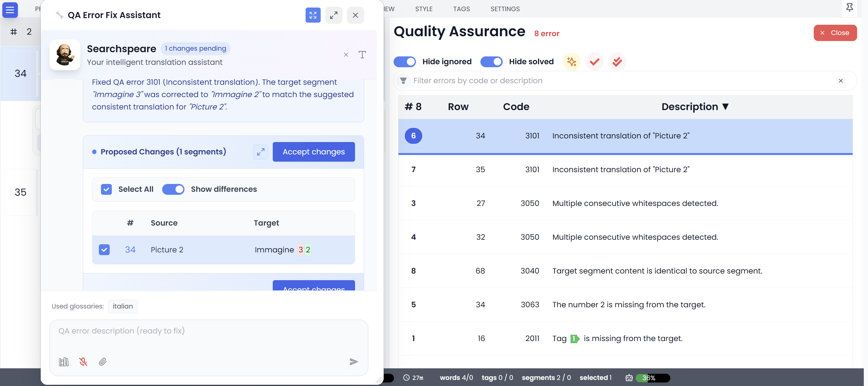Switch to the TAGS tab
Viewport: 868px width, 386px height.
(461, 9)
